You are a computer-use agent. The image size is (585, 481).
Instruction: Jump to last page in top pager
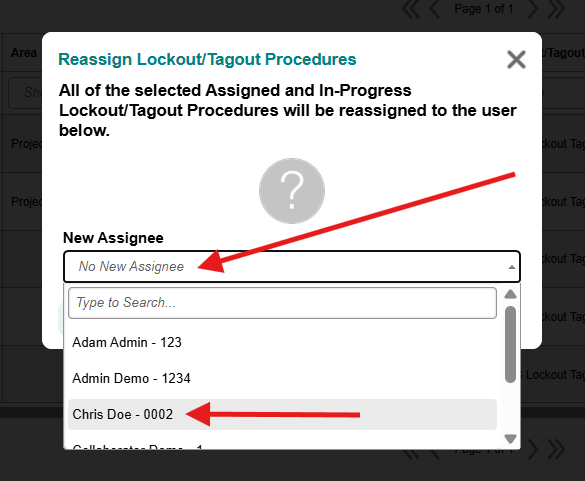click(x=556, y=9)
